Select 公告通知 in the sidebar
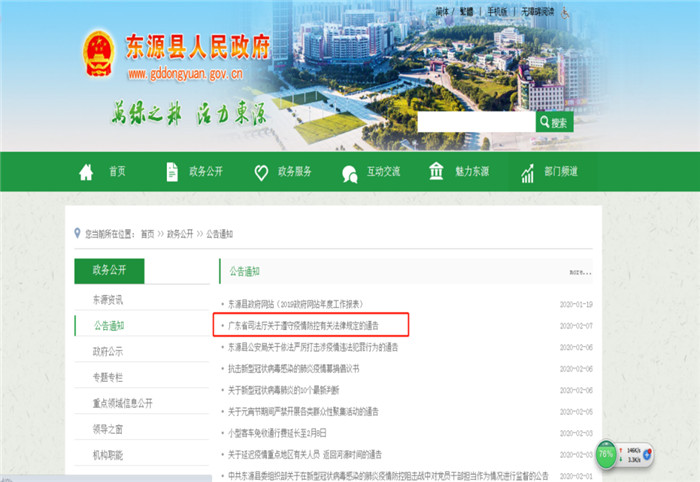The height and width of the screenshot is (482, 700). tap(109, 326)
